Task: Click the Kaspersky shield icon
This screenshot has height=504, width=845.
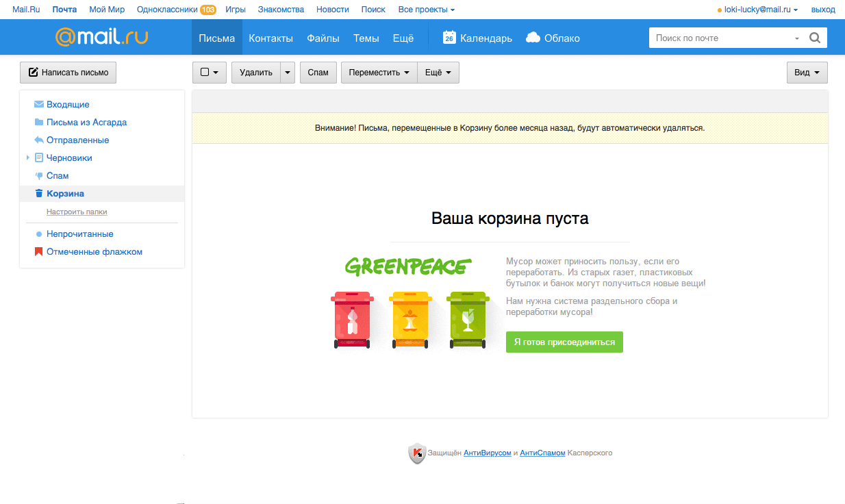Action: 417,453
